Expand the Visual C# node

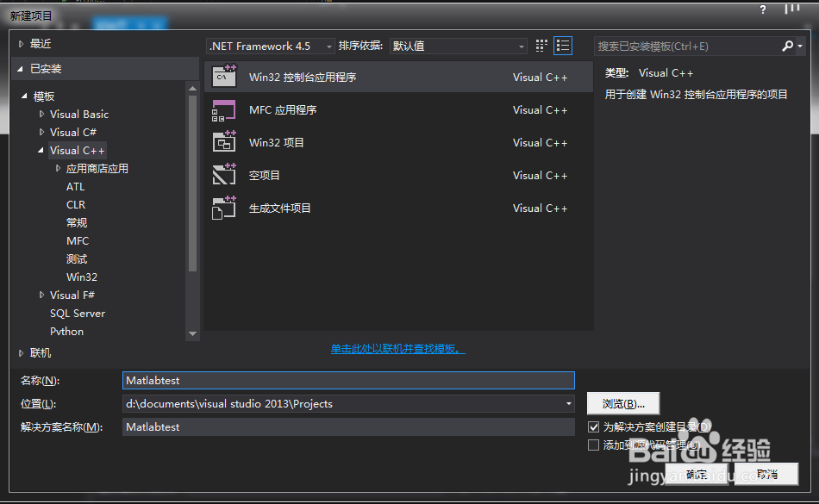(x=43, y=132)
